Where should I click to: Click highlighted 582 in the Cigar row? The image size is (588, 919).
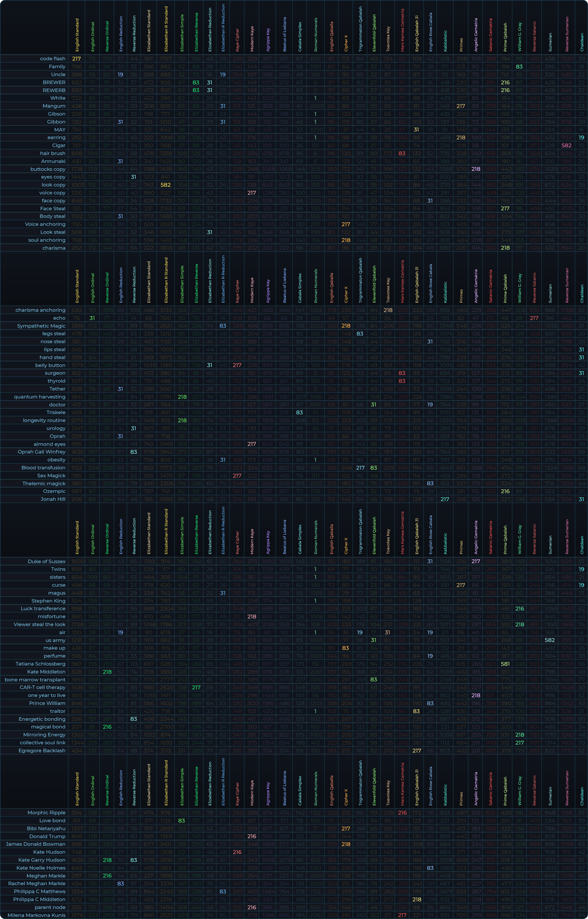point(567,145)
